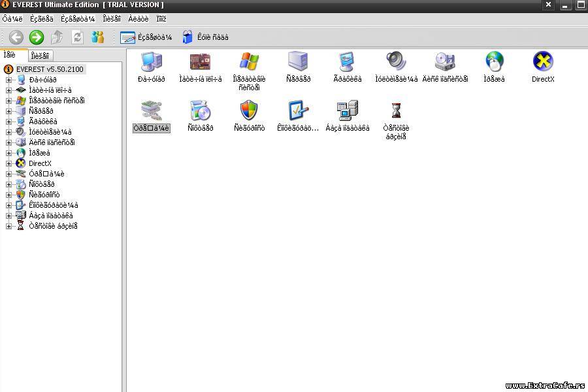Click the Report button in the toolbar
Viewport: 588px width, 392px height.
point(146,37)
